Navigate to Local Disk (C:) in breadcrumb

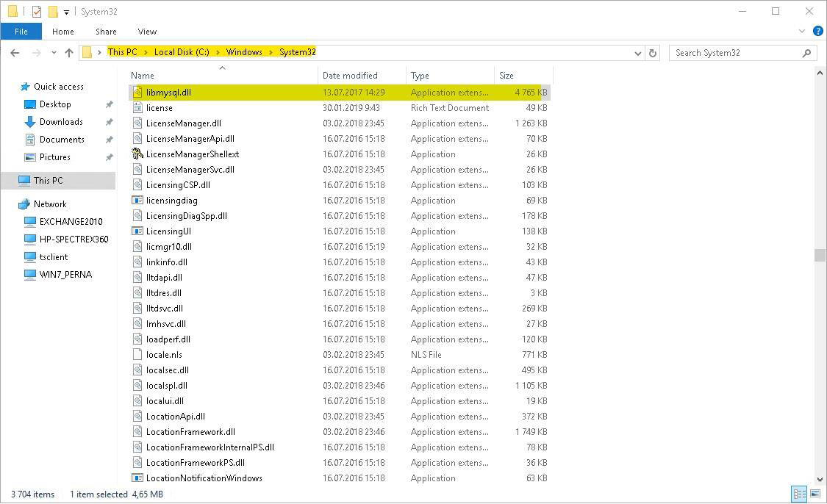[x=182, y=52]
